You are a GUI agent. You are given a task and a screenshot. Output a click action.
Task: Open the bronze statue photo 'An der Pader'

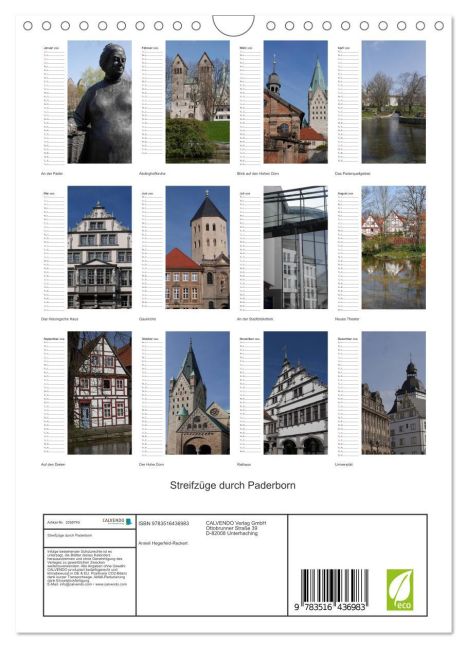[100, 102]
